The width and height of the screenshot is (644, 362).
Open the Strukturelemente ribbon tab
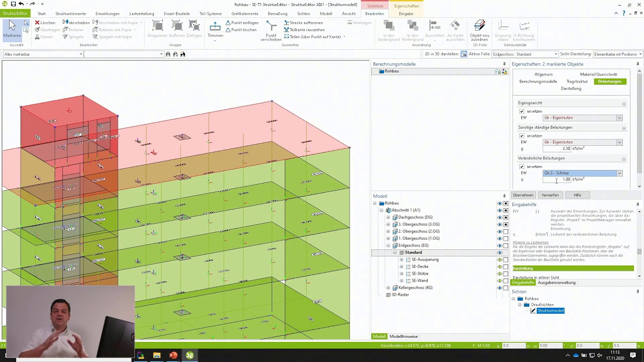pos(70,14)
